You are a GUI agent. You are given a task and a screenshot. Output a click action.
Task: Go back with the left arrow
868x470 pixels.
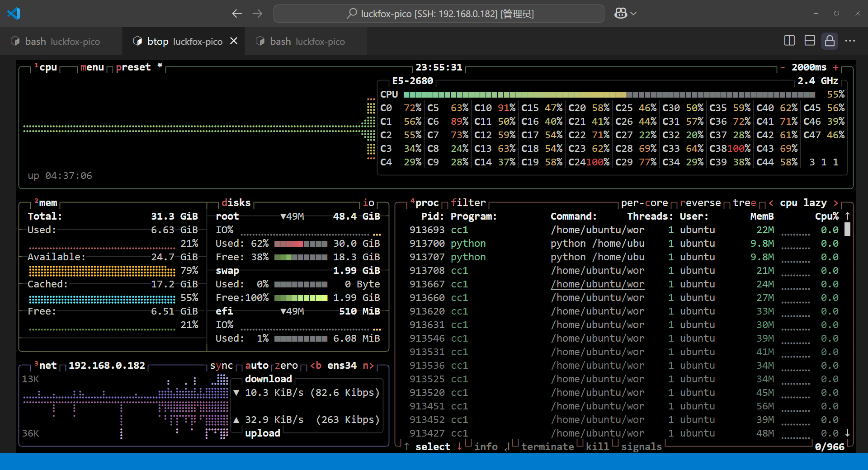[237, 14]
